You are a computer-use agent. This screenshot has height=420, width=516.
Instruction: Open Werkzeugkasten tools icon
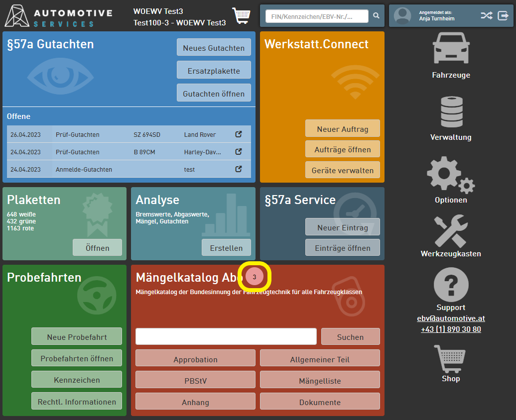click(x=451, y=231)
